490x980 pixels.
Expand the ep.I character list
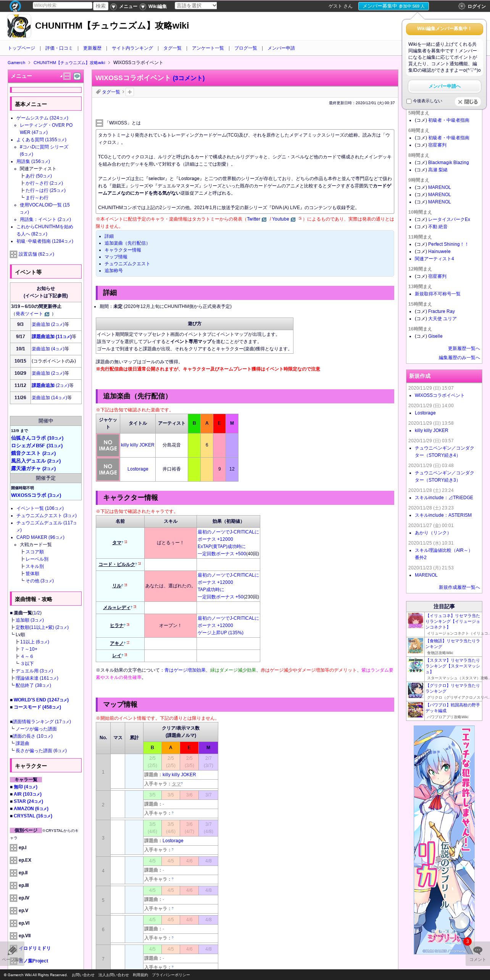pos(13,848)
